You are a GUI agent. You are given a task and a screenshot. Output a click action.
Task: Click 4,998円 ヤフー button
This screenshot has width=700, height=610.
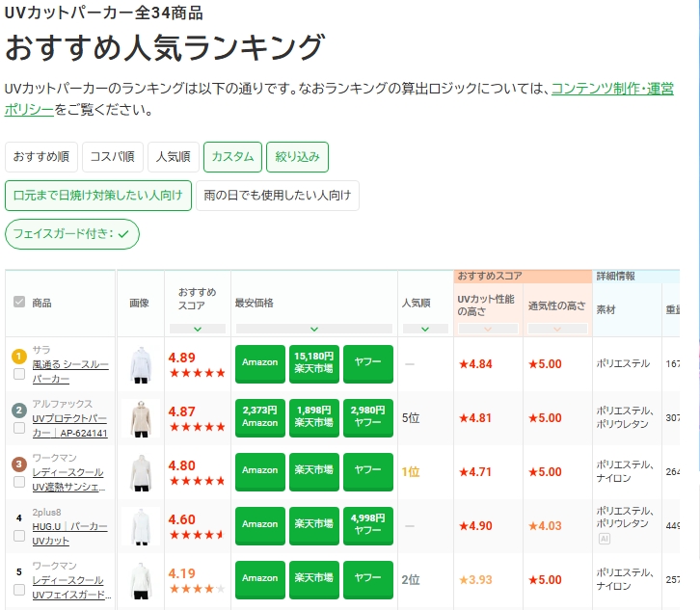(x=368, y=525)
